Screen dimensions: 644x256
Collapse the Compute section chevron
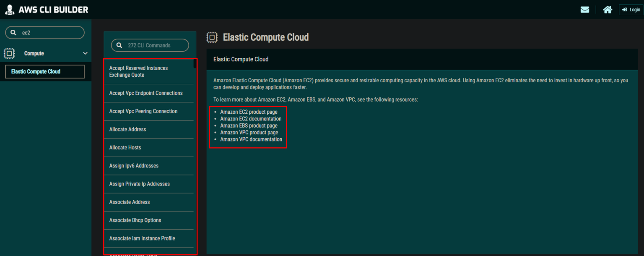85,53
